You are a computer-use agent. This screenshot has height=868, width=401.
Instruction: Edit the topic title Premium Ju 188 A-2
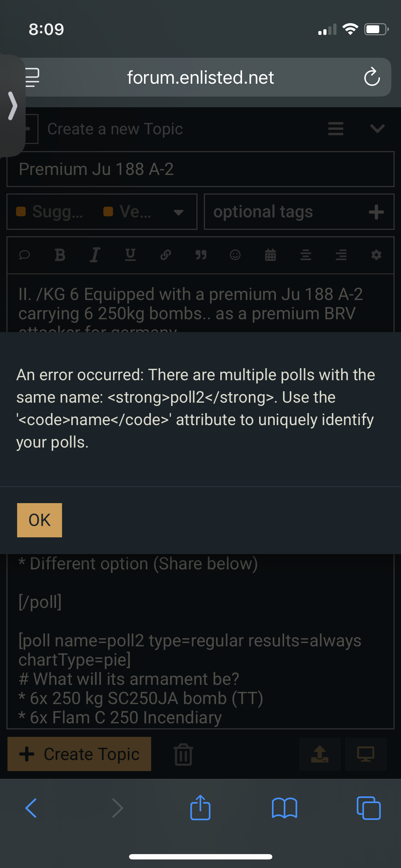[200, 169]
